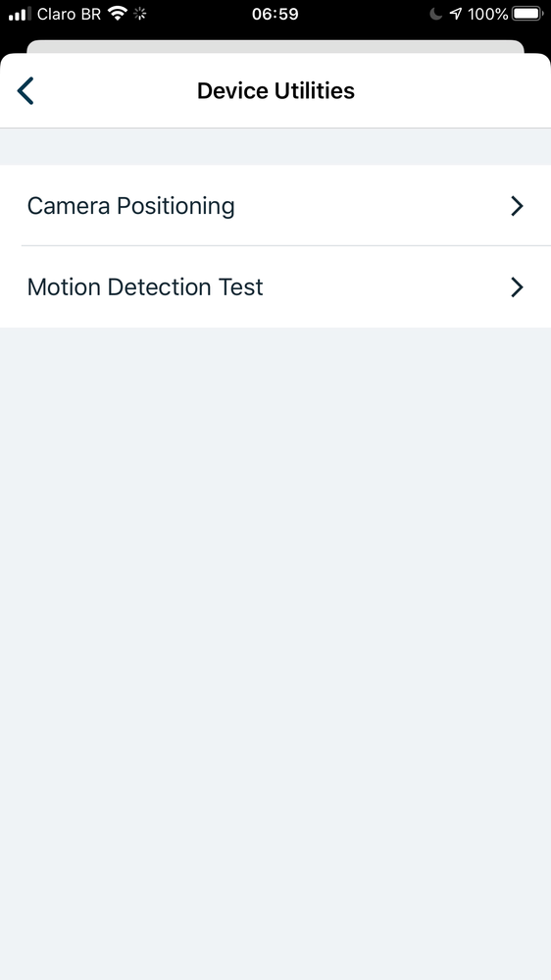The width and height of the screenshot is (551, 980).
Task: Tap gray header strip above Camera Positioning
Action: tap(275, 147)
